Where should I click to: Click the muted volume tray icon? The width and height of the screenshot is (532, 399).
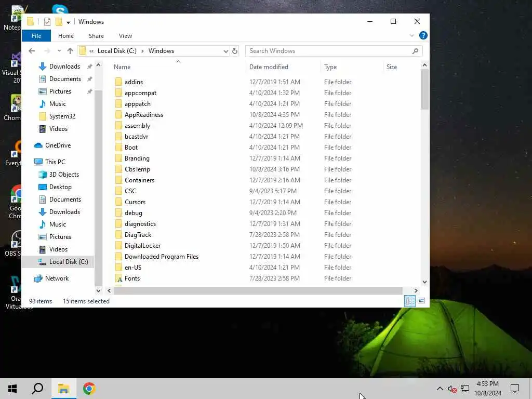pos(453,389)
